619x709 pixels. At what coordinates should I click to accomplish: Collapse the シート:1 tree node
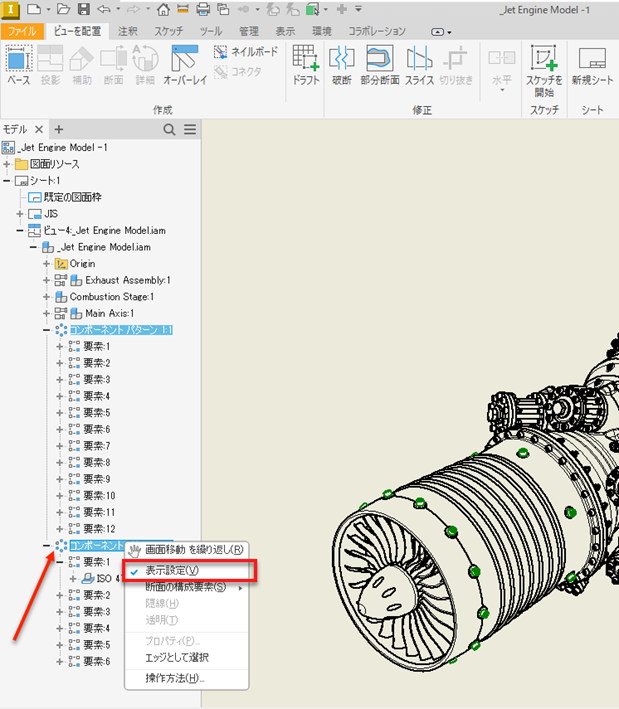tap(7, 180)
